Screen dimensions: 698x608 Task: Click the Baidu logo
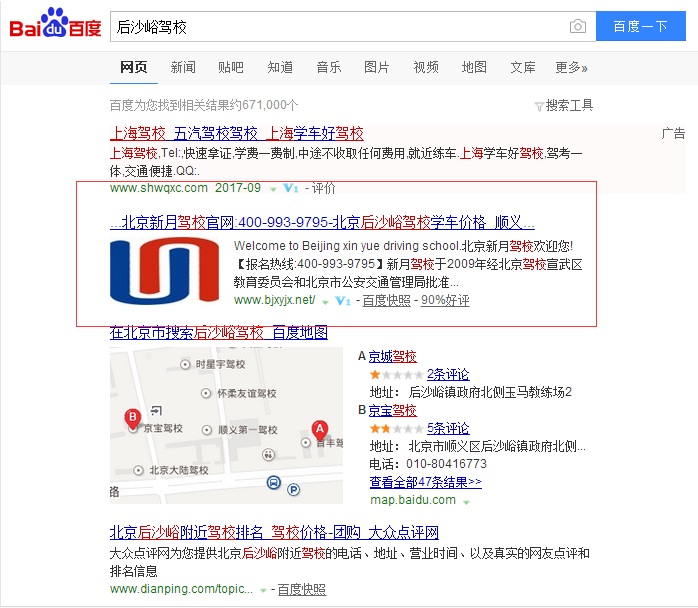56,23
